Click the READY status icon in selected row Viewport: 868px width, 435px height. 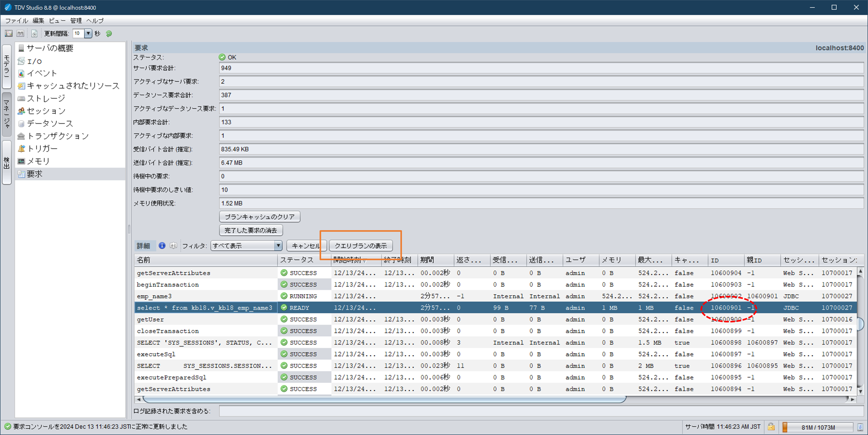coord(284,308)
